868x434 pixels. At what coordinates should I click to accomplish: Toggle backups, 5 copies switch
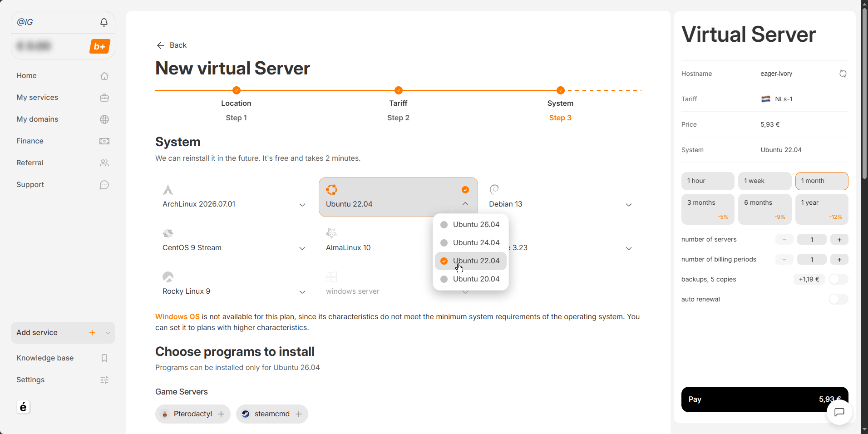pos(838,279)
